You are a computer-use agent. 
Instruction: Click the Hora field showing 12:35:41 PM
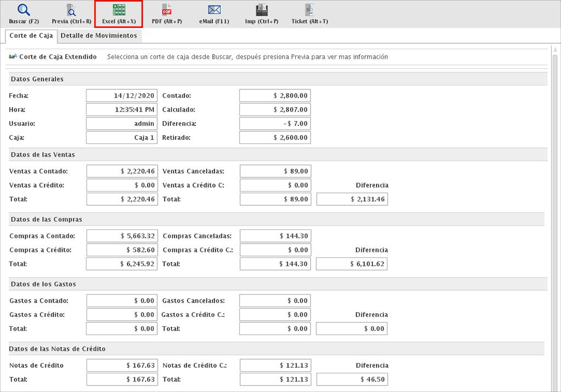point(122,109)
